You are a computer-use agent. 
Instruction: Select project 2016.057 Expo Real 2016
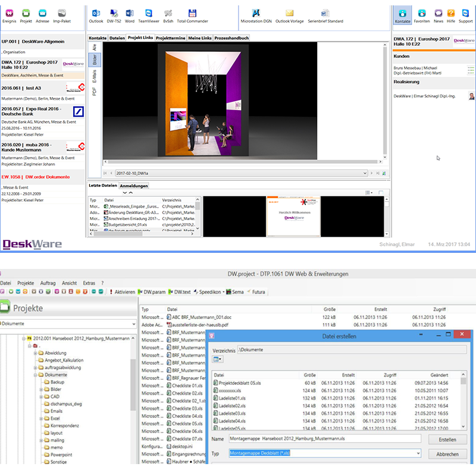point(42,121)
